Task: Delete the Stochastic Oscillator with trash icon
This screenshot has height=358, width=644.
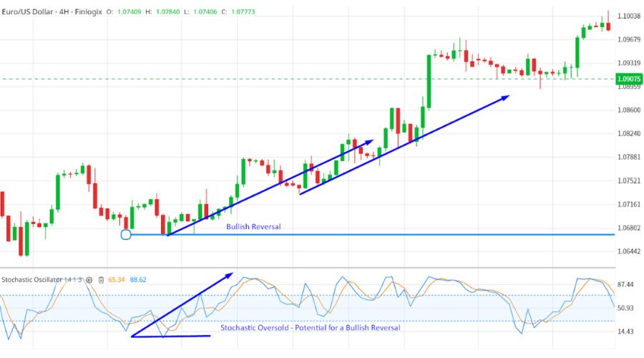Action: [x=102, y=279]
